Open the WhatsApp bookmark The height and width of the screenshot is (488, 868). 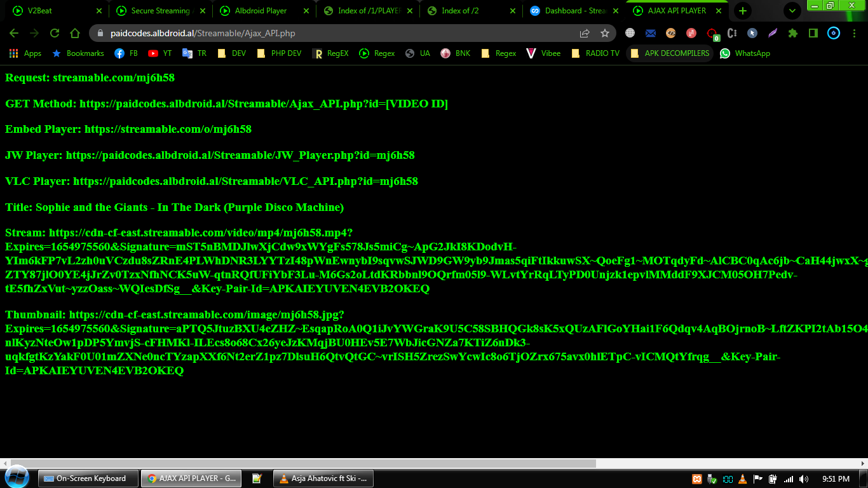click(x=745, y=53)
